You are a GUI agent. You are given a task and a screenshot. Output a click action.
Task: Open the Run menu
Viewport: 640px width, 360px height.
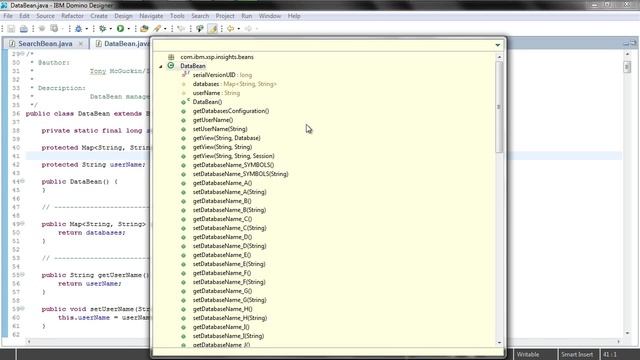coord(247,16)
